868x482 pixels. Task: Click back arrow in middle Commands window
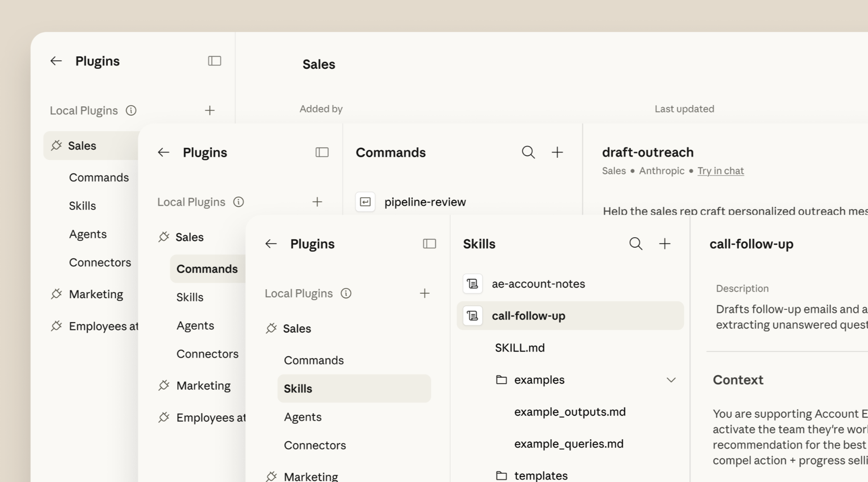coord(164,152)
